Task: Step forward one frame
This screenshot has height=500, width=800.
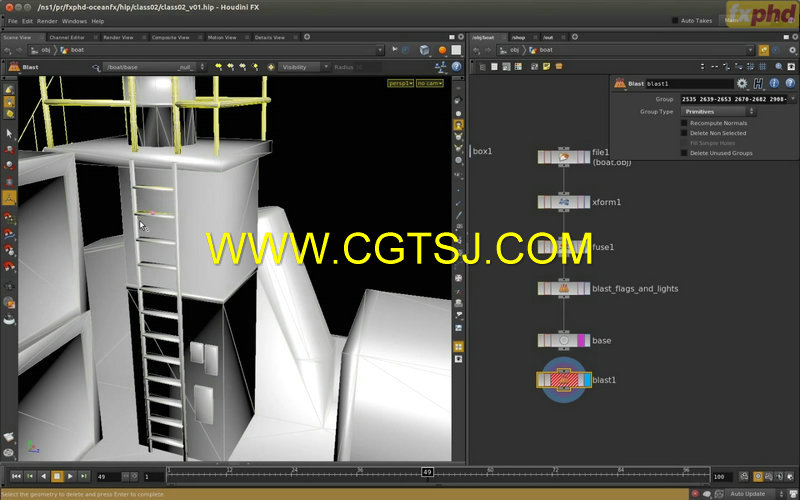Action: [84, 476]
